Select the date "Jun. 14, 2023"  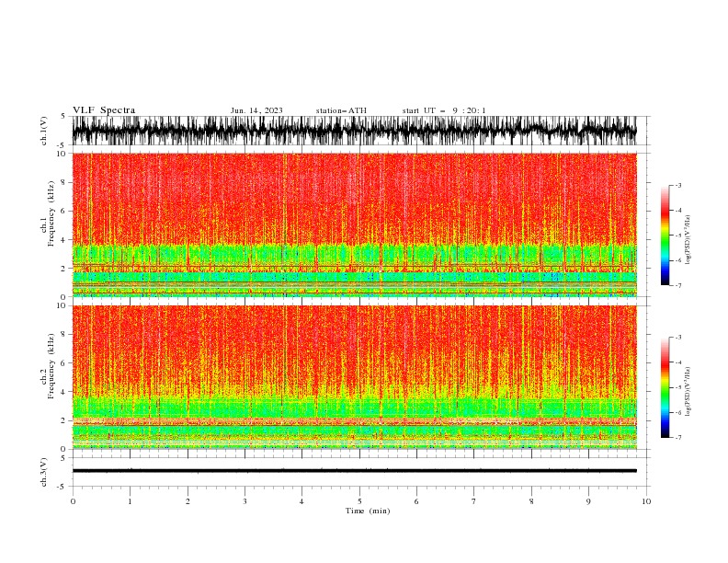tap(256, 110)
